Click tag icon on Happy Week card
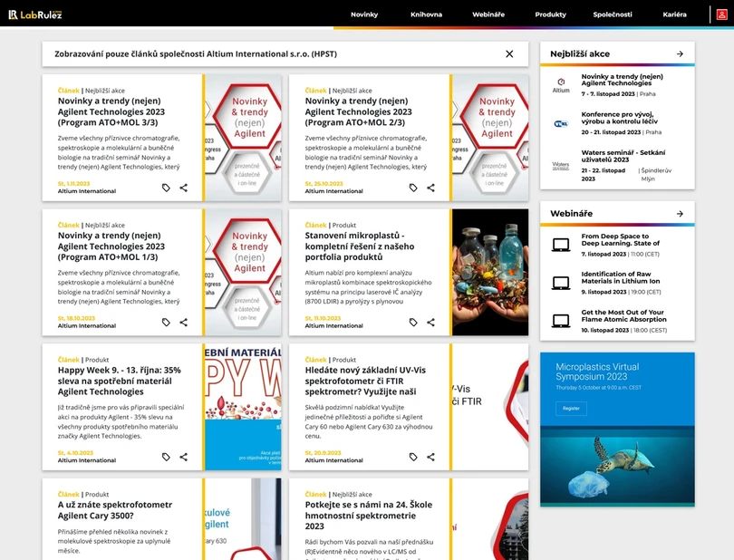734x560 pixels. (x=166, y=457)
